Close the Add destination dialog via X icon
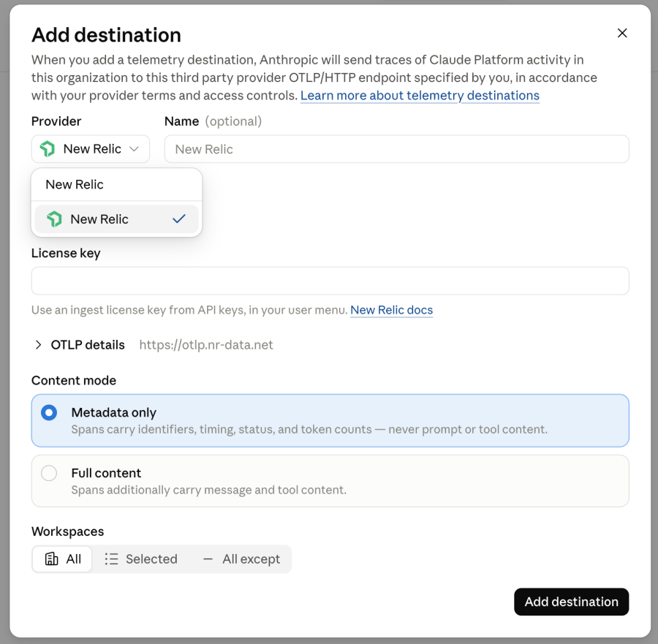 [x=622, y=33]
